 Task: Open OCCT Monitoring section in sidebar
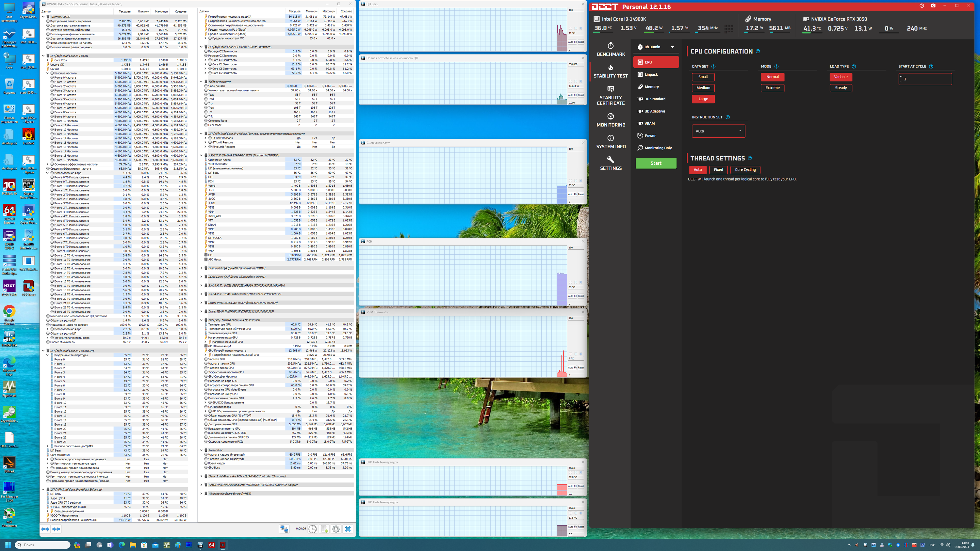pos(611,120)
